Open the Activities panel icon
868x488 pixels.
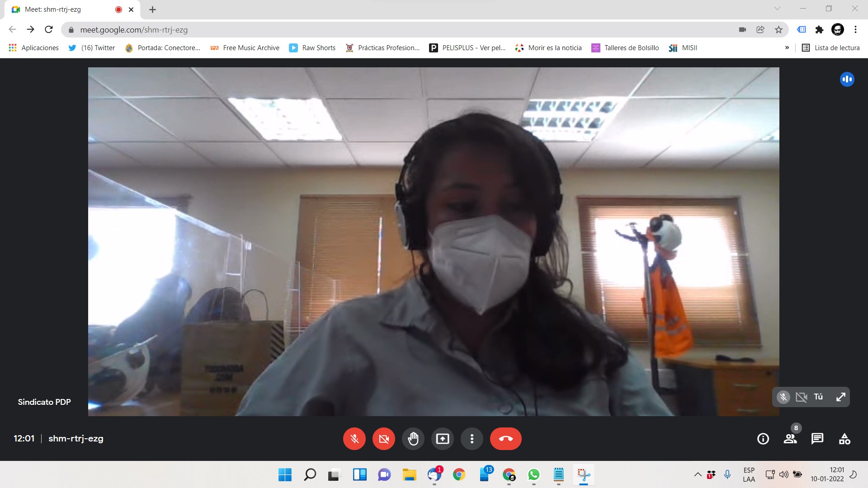pyautogui.click(x=844, y=439)
